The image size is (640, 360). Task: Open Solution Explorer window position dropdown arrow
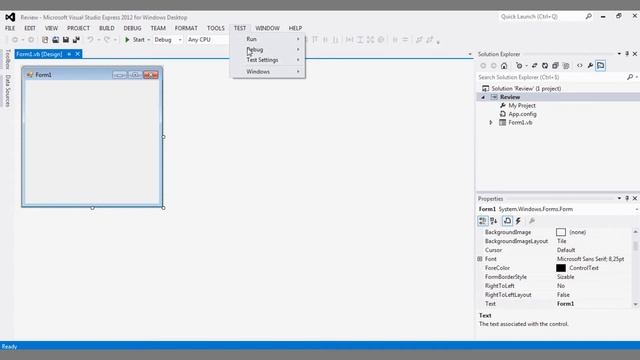(x=619, y=54)
